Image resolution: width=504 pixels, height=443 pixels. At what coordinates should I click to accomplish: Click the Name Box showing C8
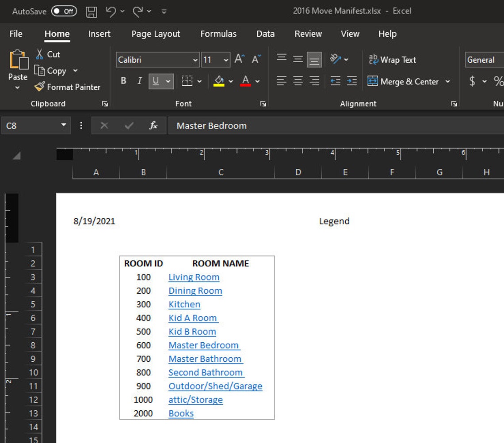point(31,125)
